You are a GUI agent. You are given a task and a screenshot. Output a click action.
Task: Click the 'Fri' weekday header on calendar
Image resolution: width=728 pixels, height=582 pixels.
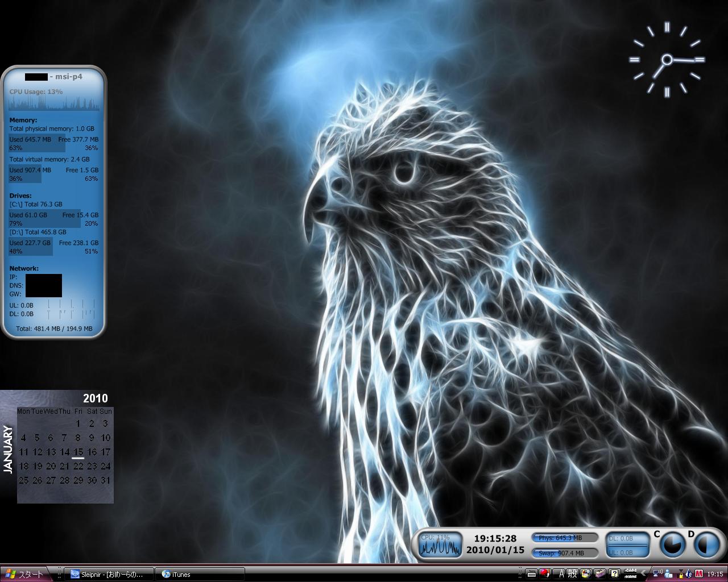78,411
